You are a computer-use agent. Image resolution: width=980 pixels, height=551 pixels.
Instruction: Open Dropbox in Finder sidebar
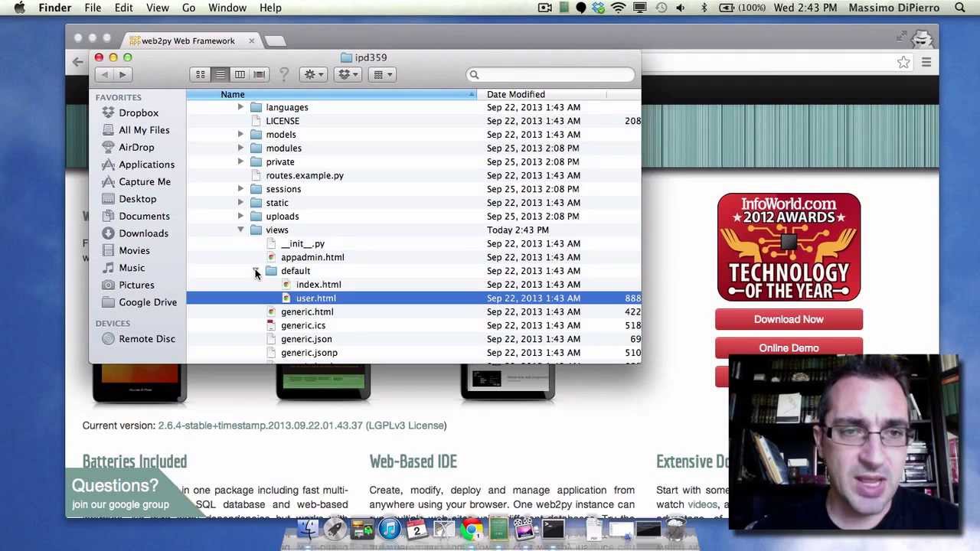coord(139,112)
